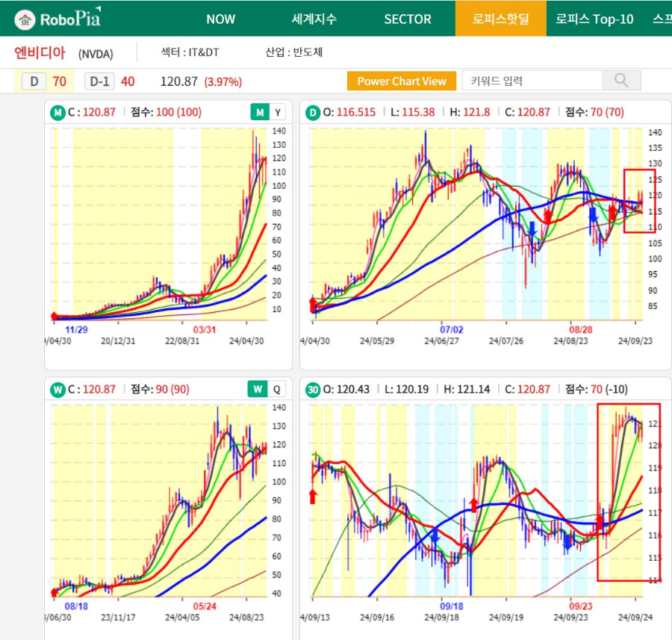Click the 30-minute O: 120.43 value
Screen dimensions: 672x640
[346, 389]
